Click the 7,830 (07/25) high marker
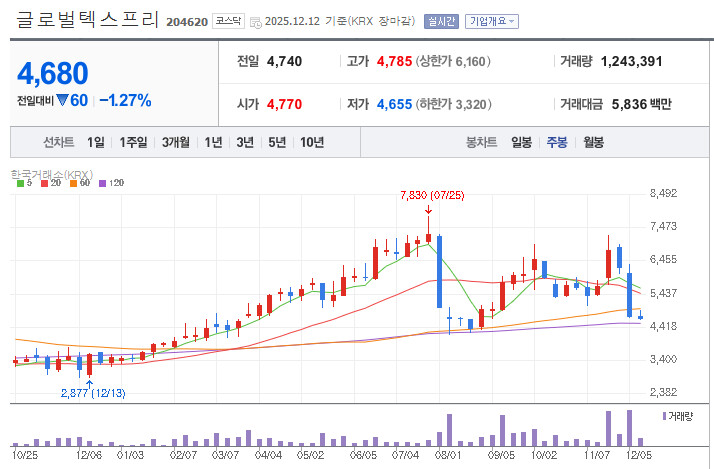Viewport: 714px width, 469px height. point(432,195)
